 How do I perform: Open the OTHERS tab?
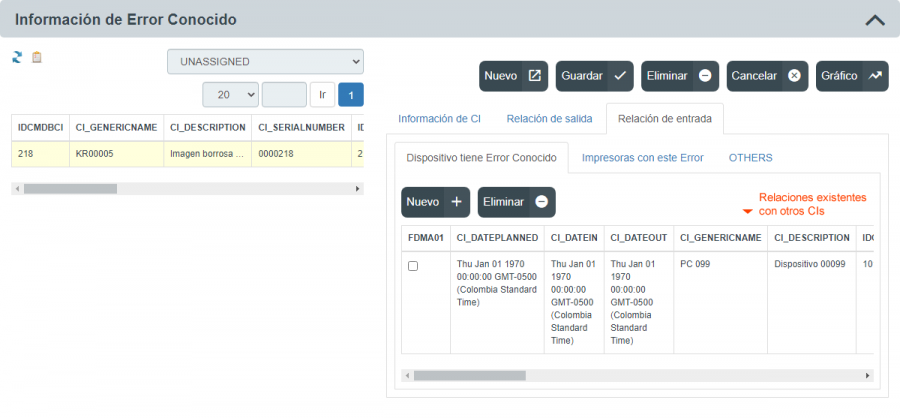[x=751, y=157]
